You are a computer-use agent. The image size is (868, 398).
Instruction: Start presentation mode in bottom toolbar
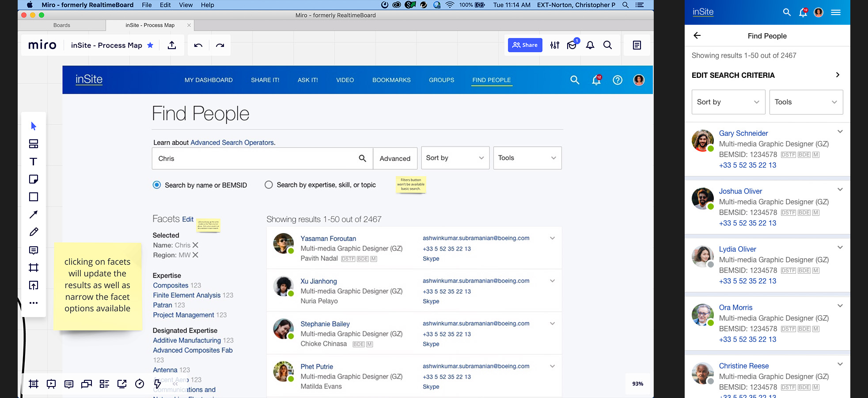(51, 384)
